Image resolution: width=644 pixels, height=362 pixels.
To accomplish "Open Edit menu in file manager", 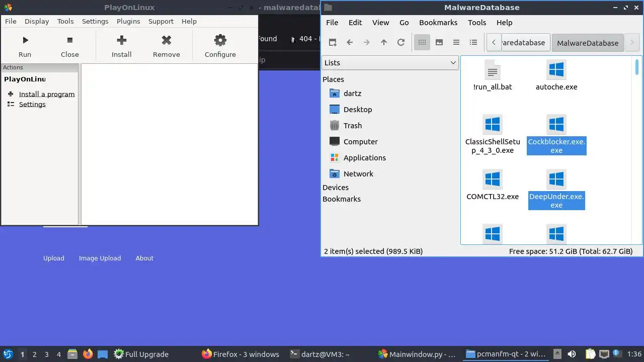I will click(355, 22).
